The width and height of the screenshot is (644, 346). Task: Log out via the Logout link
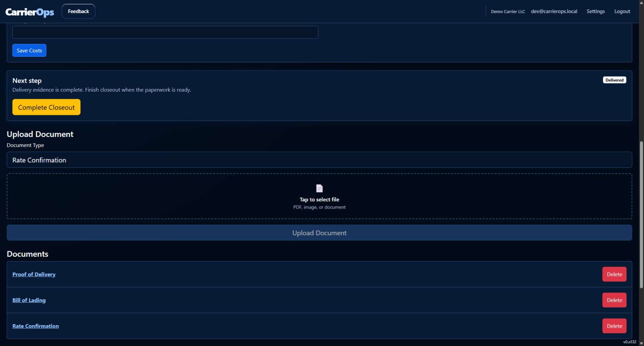click(x=622, y=11)
